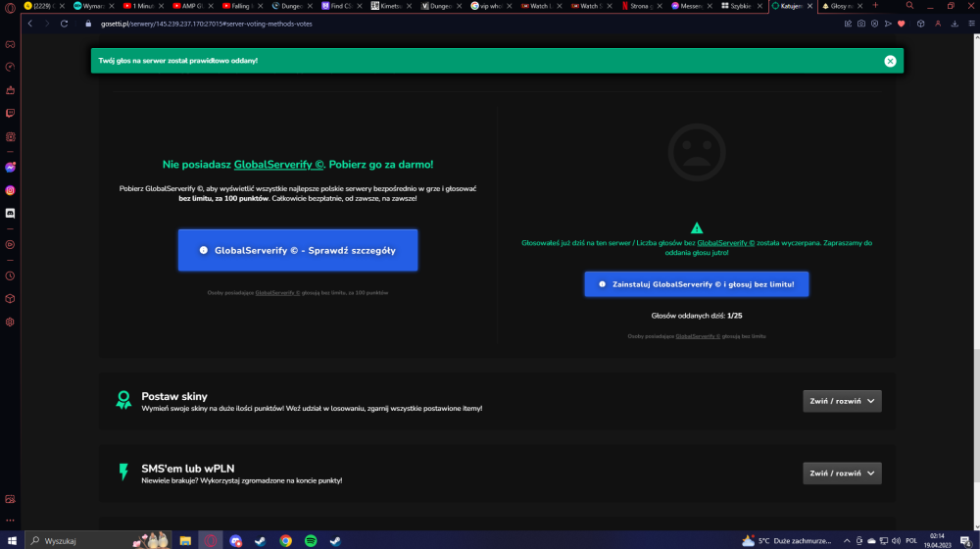980x549 pixels.
Task: Click the 'Postaw skiny' heading
Action: [x=174, y=396]
